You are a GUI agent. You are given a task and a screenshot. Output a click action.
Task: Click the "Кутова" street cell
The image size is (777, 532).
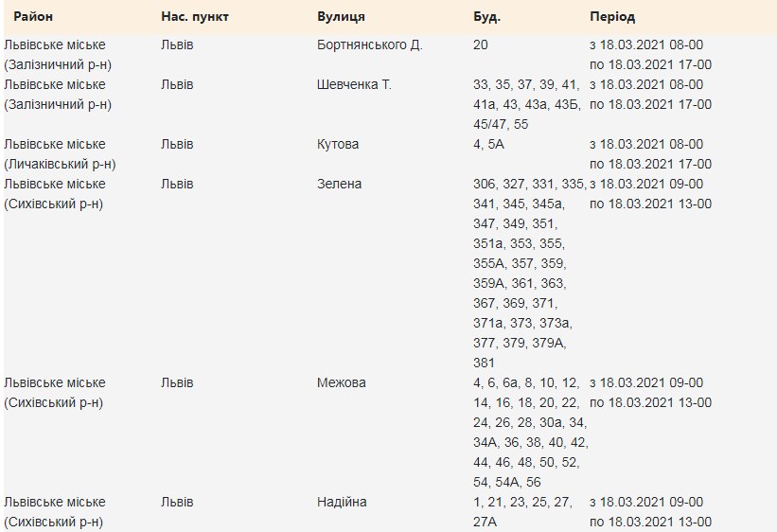tap(338, 144)
